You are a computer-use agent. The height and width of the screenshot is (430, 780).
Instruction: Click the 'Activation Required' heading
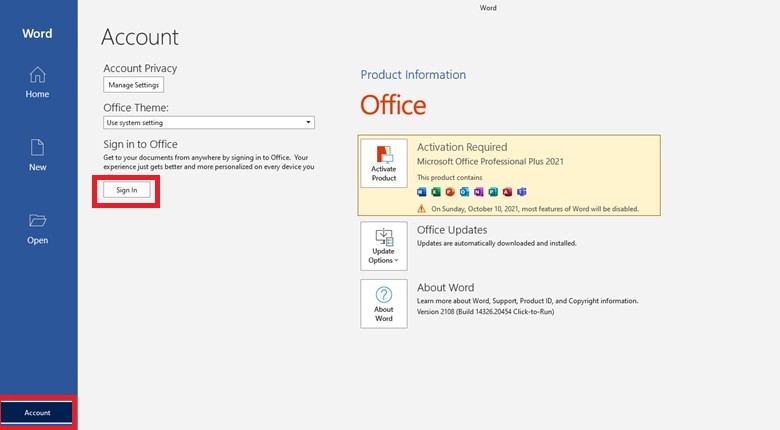pos(462,147)
